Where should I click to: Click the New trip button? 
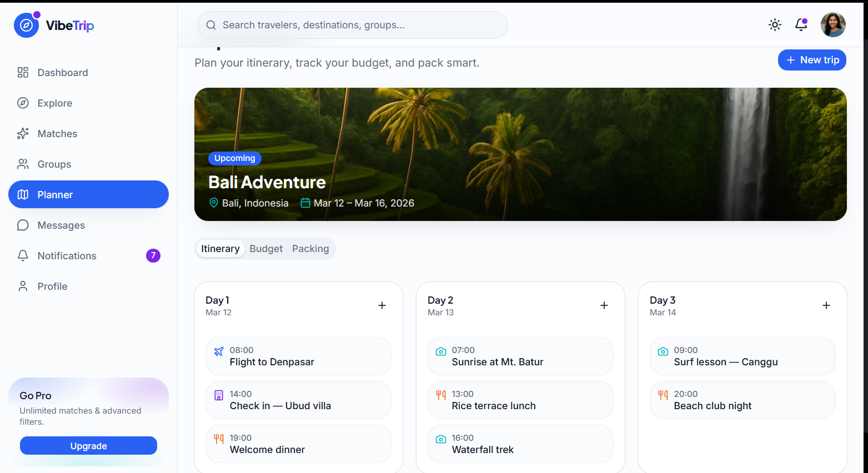pyautogui.click(x=812, y=60)
